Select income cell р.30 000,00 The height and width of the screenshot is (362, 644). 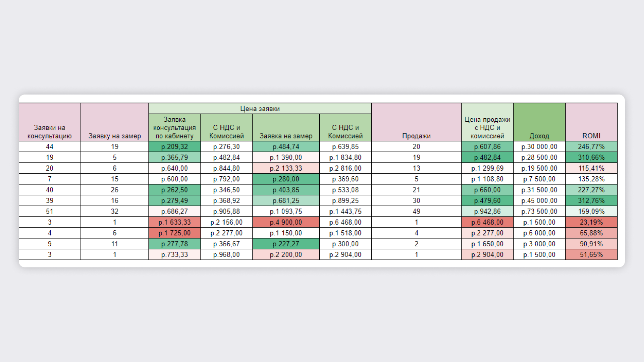[x=539, y=146]
